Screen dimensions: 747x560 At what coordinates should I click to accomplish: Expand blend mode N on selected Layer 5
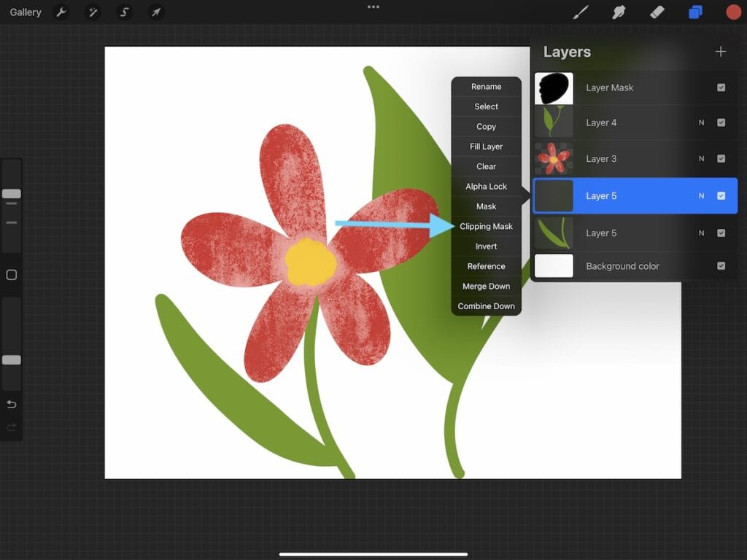tap(702, 196)
